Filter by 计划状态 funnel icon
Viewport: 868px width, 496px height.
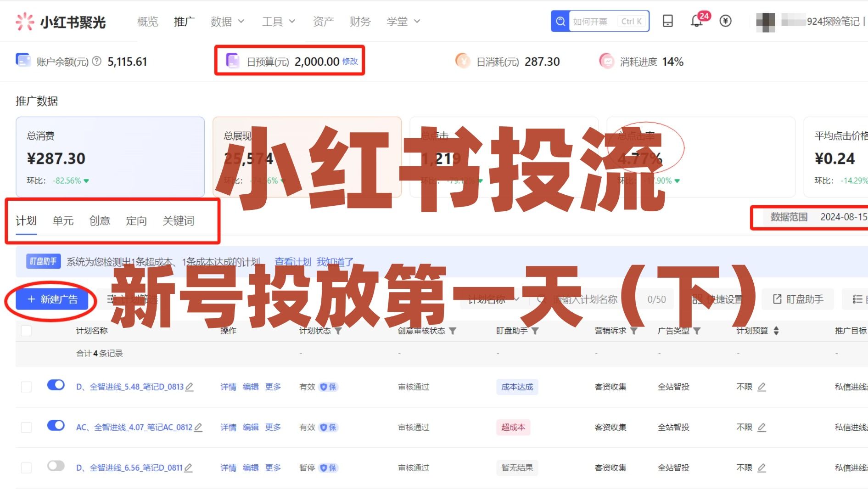(x=338, y=331)
